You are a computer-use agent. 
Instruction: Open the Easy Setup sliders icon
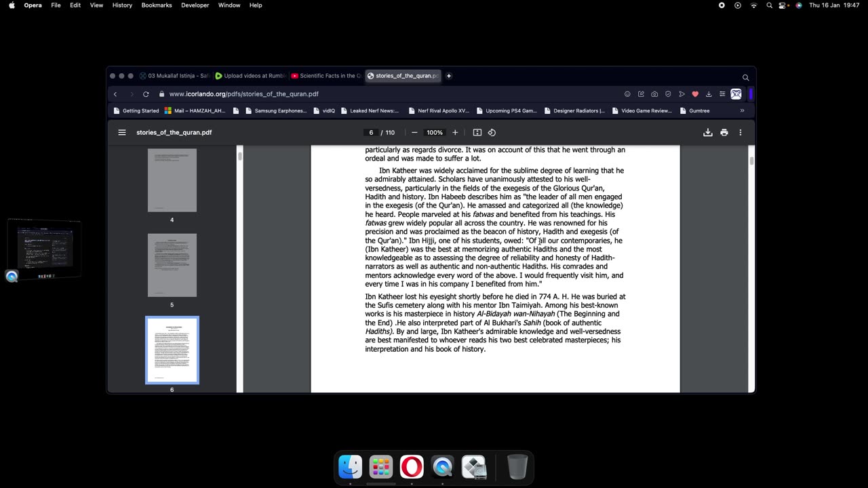pos(722,94)
